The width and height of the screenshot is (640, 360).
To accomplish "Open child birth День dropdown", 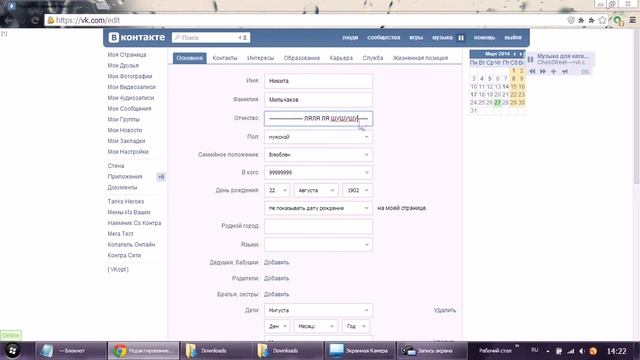I will [x=277, y=326].
